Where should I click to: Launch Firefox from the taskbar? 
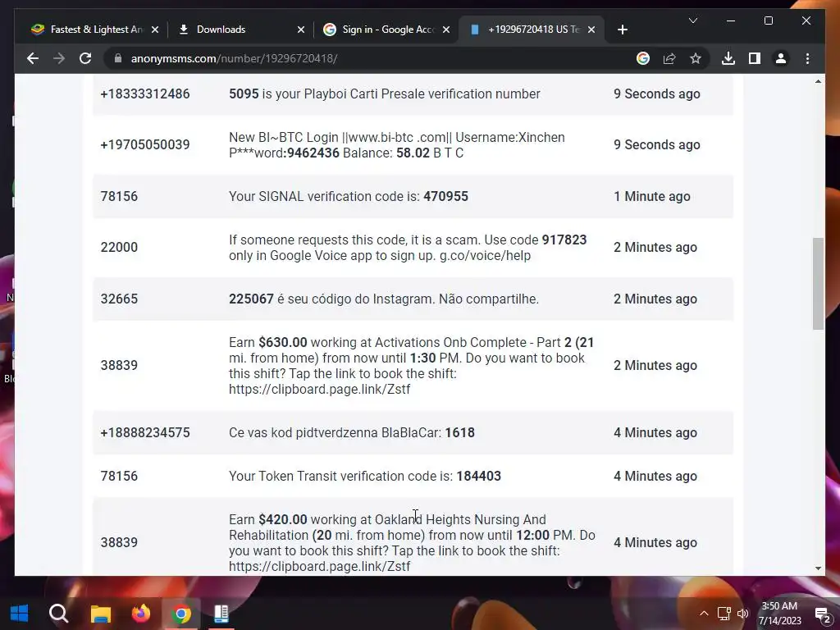point(141,614)
